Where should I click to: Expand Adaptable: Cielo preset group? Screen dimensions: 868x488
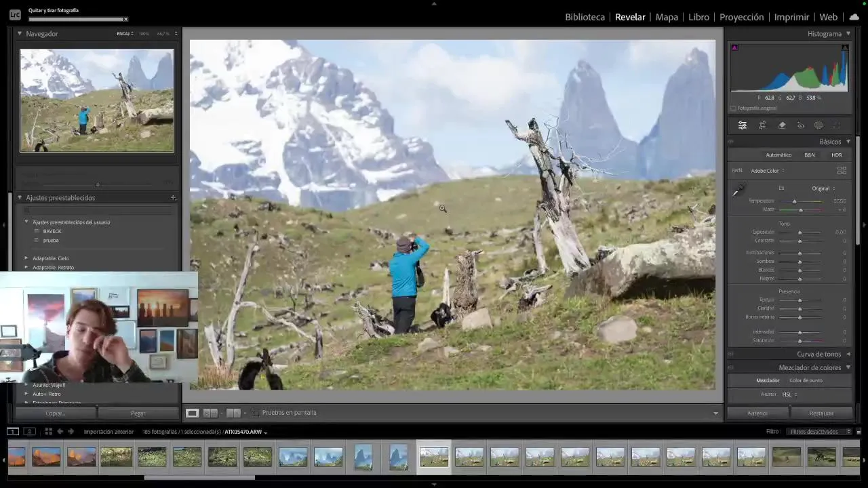(26, 258)
